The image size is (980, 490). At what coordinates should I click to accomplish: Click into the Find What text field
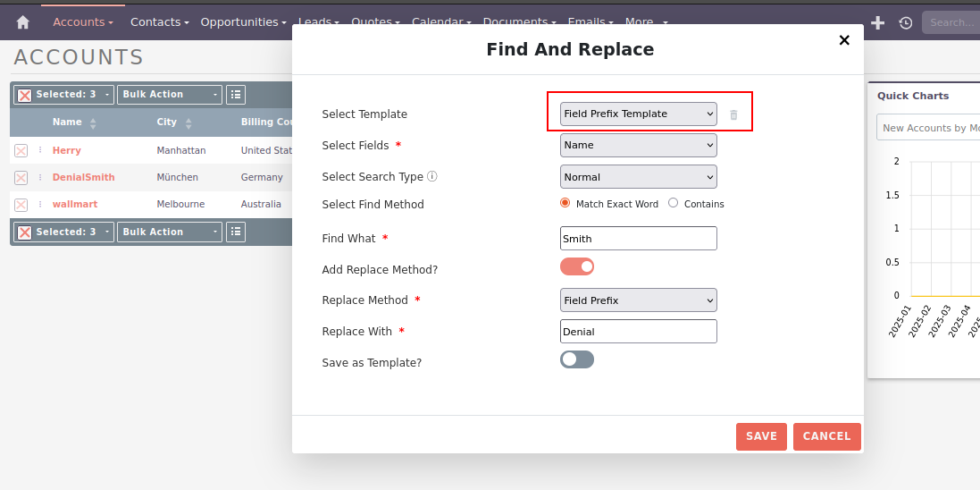click(638, 239)
